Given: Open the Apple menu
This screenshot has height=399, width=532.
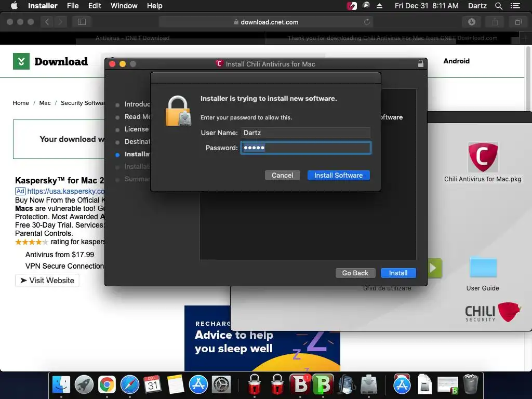Looking at the screenshot, I should point(14,6).
